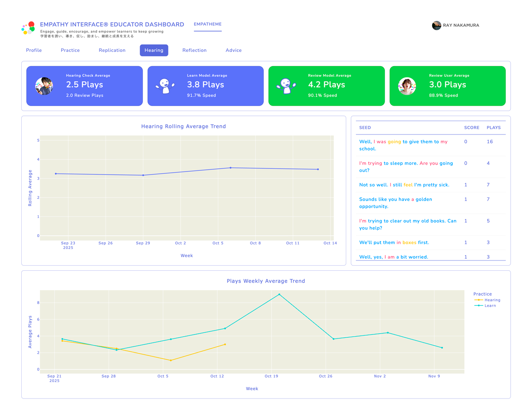Select the Reflection tab

(194, 50)
